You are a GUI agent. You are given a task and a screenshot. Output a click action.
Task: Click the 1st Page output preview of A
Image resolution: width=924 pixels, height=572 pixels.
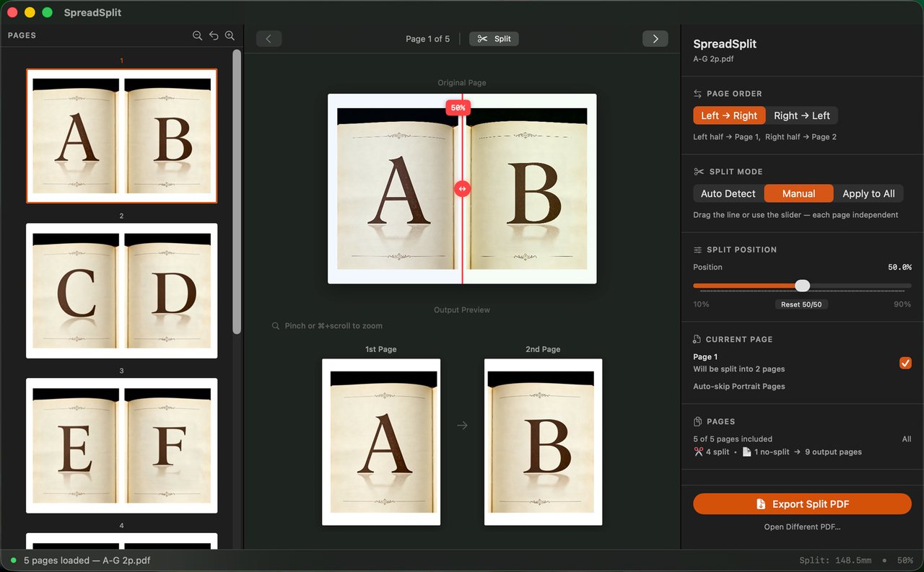point(381,441)
